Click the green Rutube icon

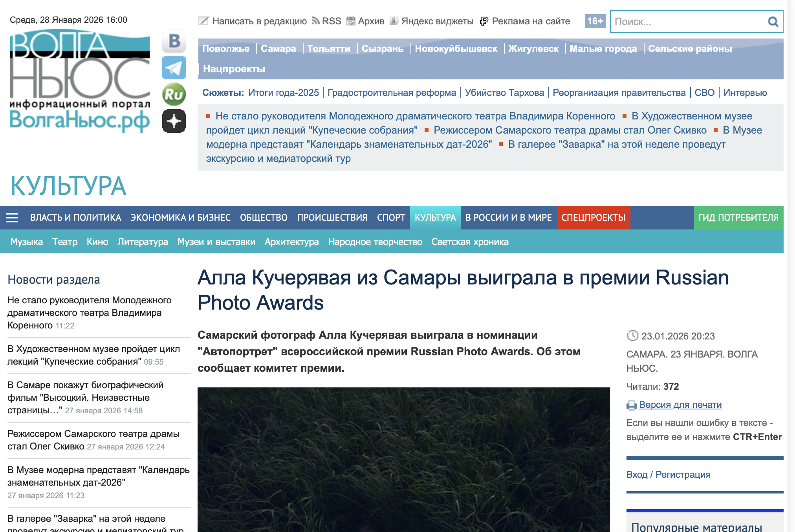(174, 94)
